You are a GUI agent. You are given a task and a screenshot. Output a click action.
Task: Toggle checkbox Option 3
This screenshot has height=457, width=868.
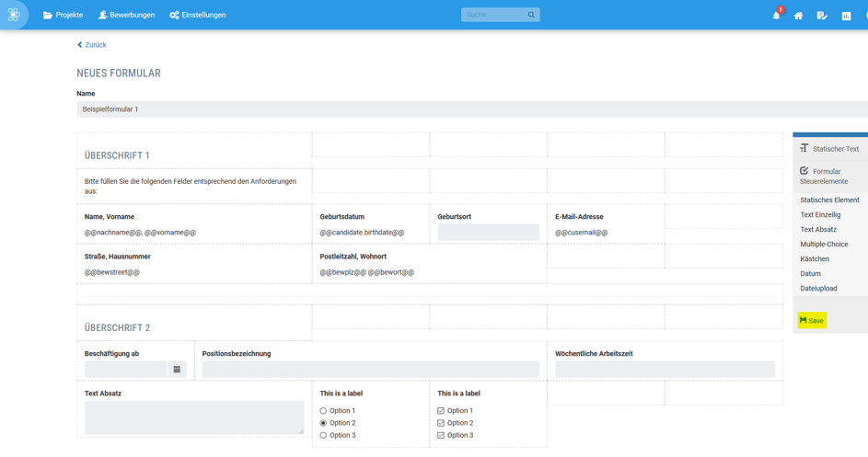coord(441,435)
